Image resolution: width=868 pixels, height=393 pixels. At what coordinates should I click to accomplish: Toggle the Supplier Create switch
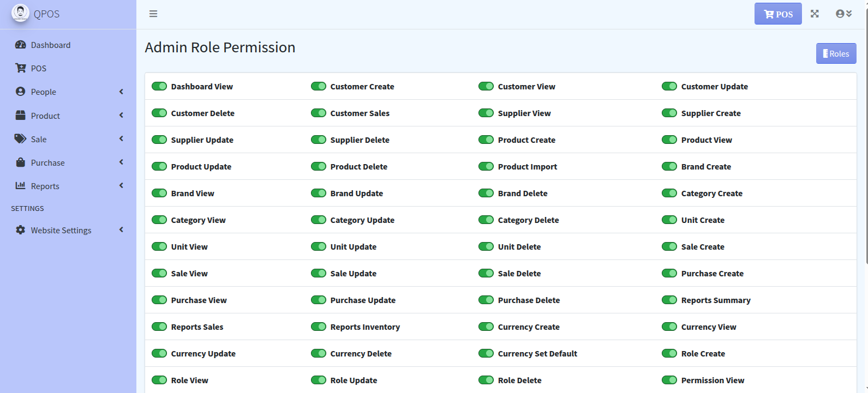pos(669,113)
